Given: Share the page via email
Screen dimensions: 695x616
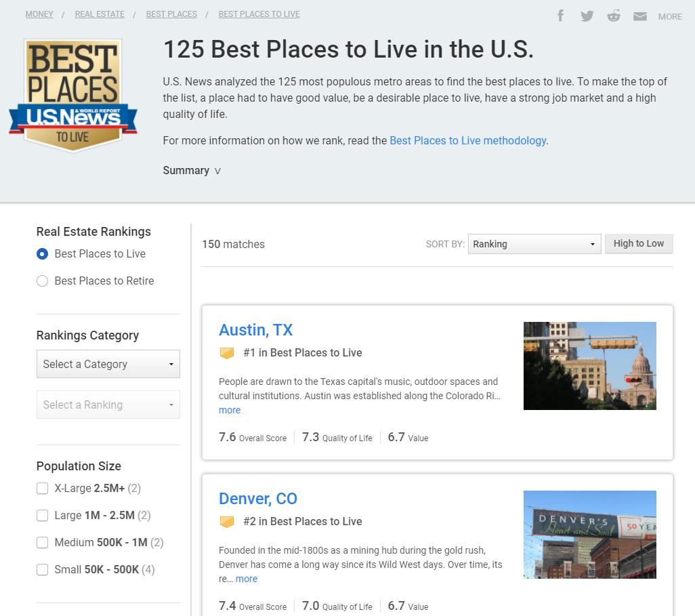Looking at the screenshot, I should tap(639, 15).
